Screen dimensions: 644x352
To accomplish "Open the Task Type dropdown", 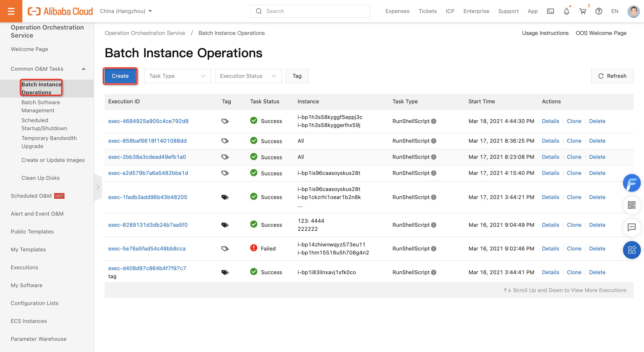I will coord(177,76).
